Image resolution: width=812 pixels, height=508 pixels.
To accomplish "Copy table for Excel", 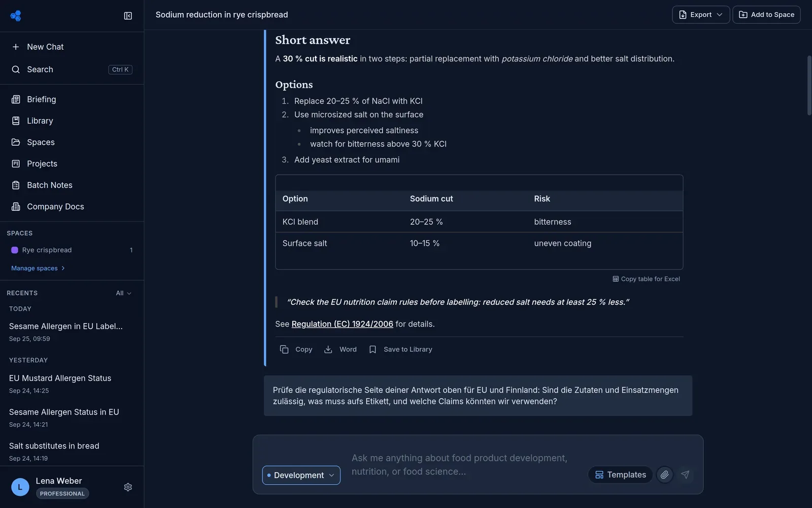I will [646, 279].
